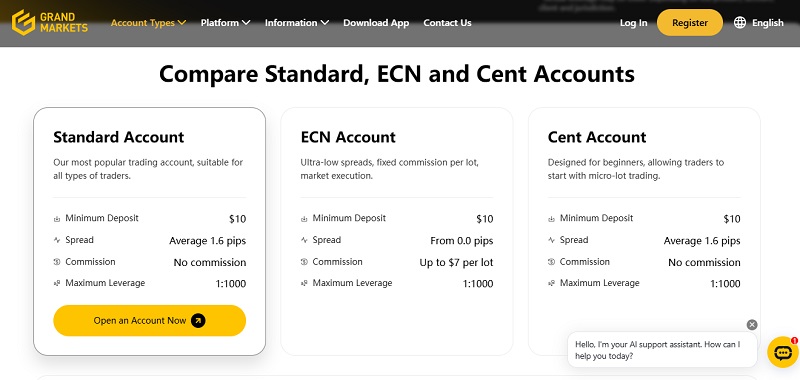This screenshot has height=380, width=800.
Task: Expand the Information dropdown menu
Action: [296, 22]
